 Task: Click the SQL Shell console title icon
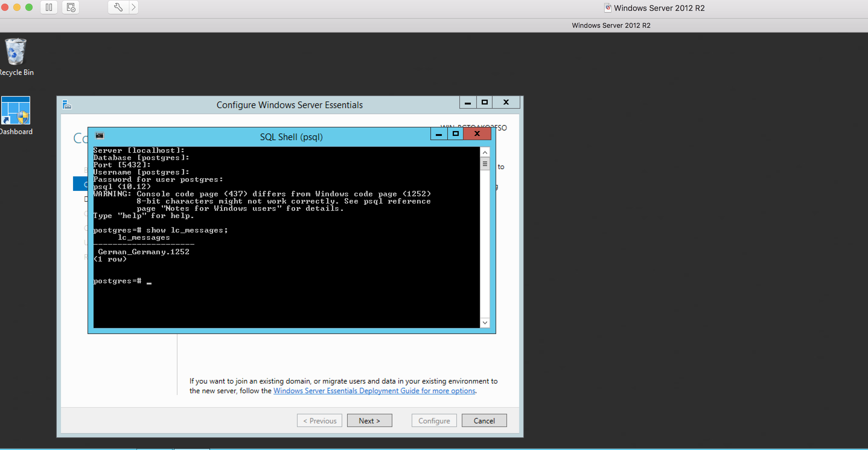tap(100, 136)
